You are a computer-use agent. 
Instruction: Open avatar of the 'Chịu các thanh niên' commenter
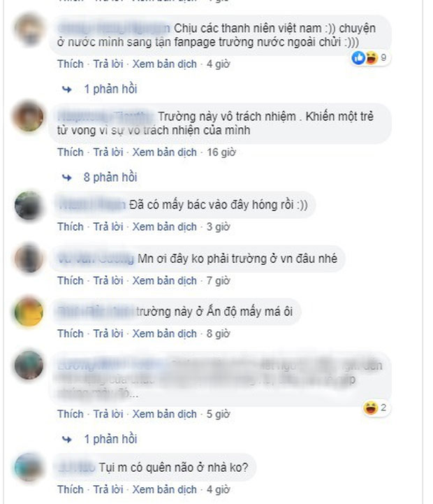click(29, 29)
